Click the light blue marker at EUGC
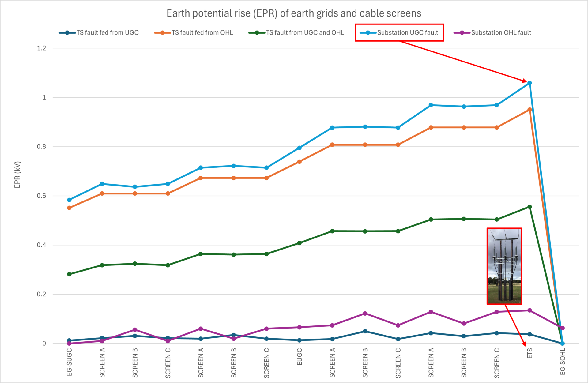This screenshot has width=588, height=383. click(x=300, y=148)
